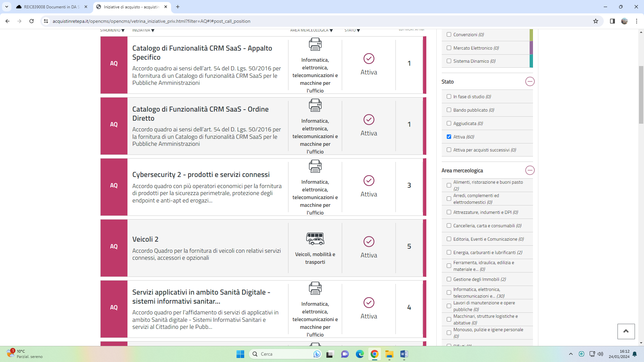Screen dimensions: 644x362
Task: Open the Veicoli 2 initiative link
Action: 145,239
